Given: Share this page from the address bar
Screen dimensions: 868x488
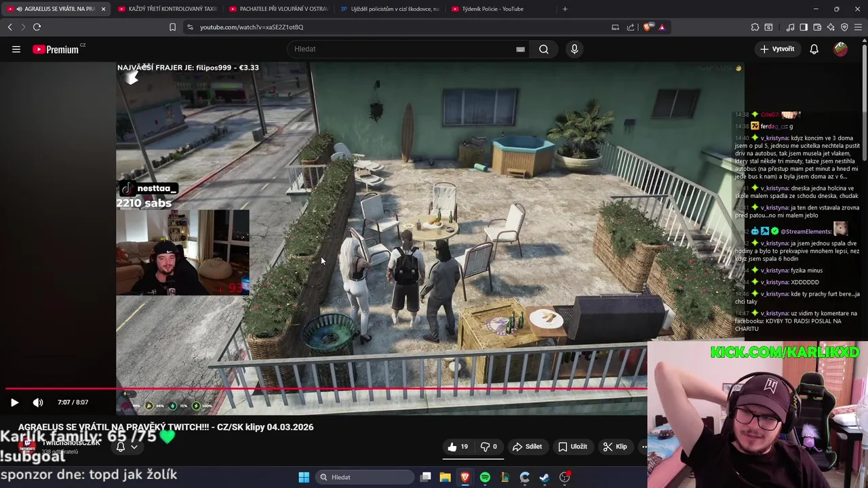Looking at the screenshot, I should pyautogui.click(x=631, y=27).
